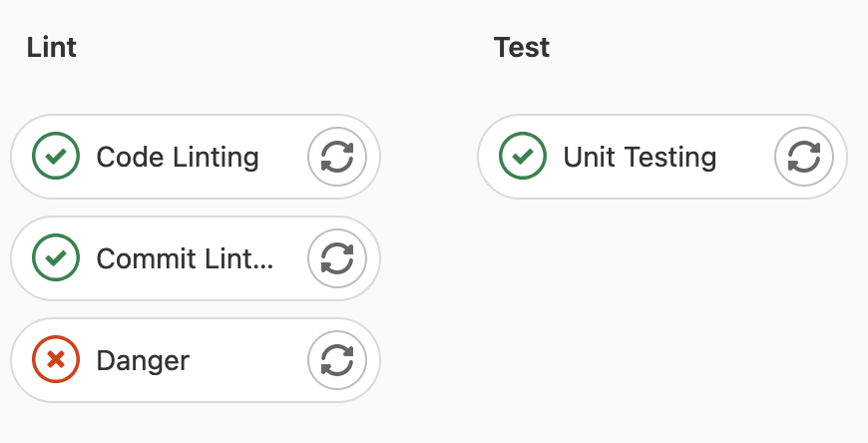
Task: Click the word Linting in the first job
Action: pyautogui.click(x=216, y=158)
